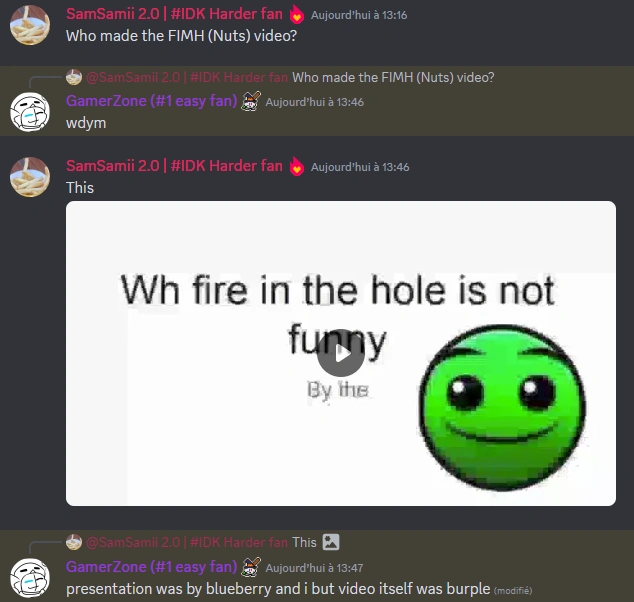Click the green smiley face in video thumbnail
Screen dimensions: 634x602
[502, 408]
